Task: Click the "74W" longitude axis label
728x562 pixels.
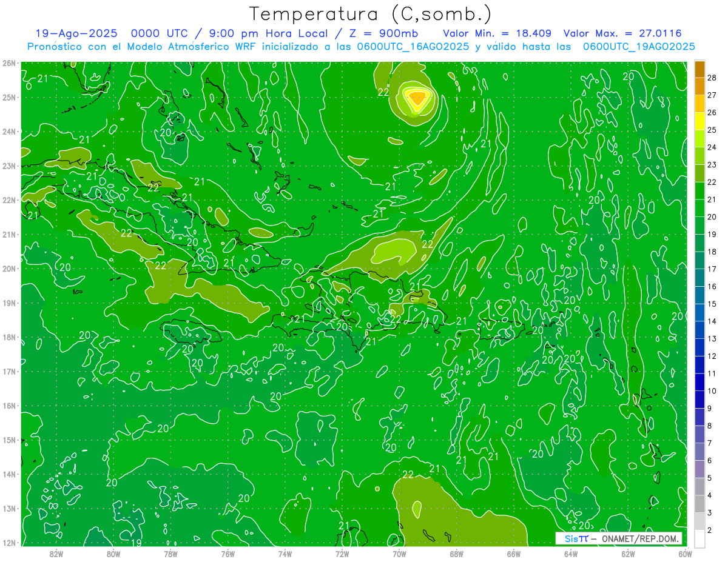Action: coord(285,554)
